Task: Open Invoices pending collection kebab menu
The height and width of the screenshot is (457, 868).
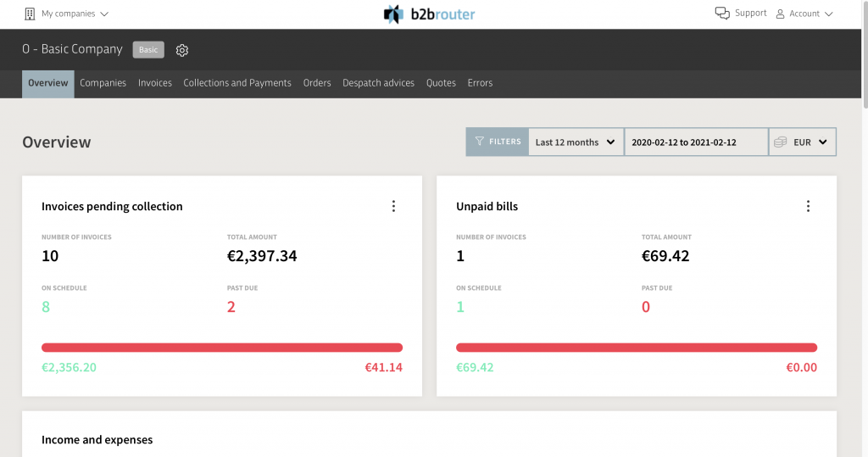Action: pos(393,206)
